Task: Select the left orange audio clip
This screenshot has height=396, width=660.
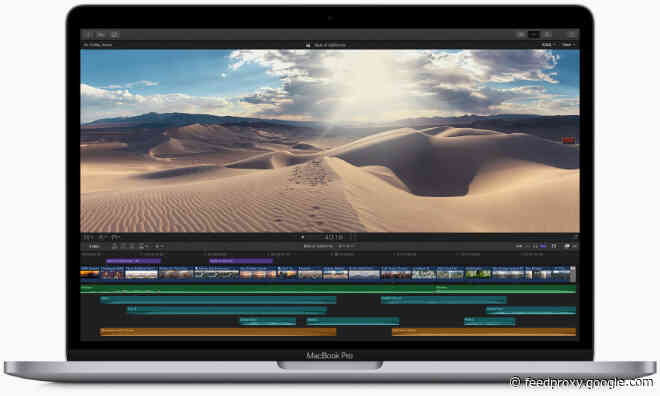Action: click(218, 332)
